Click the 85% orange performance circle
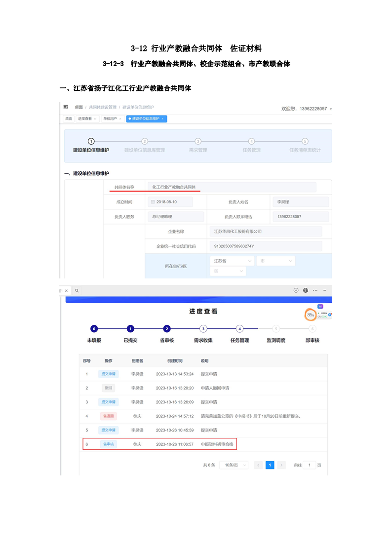Screen dimensions: 392x547 [311, 314]
